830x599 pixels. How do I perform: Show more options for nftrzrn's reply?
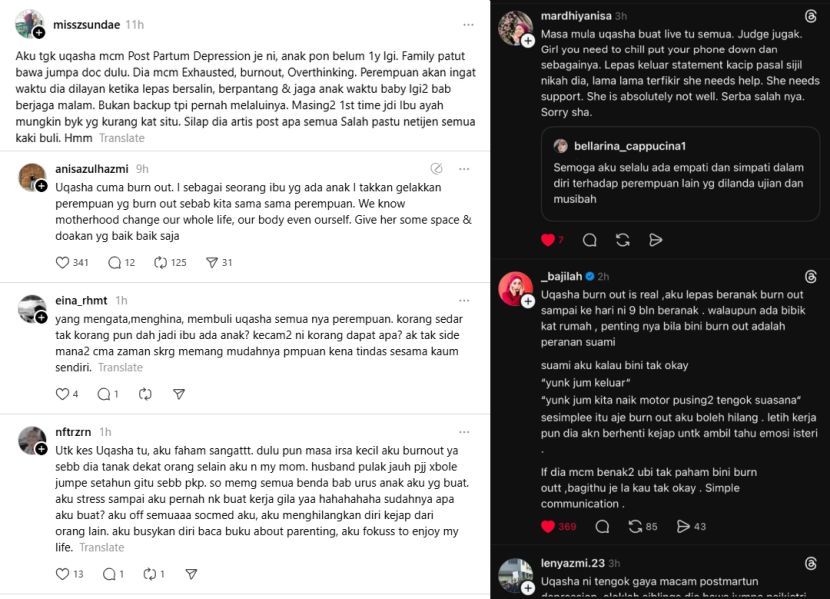[468, 433]
